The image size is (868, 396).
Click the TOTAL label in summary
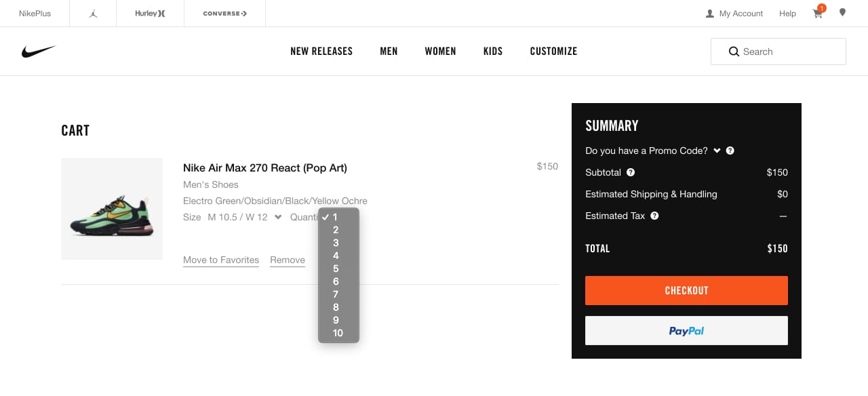click(x=597, y=248)
